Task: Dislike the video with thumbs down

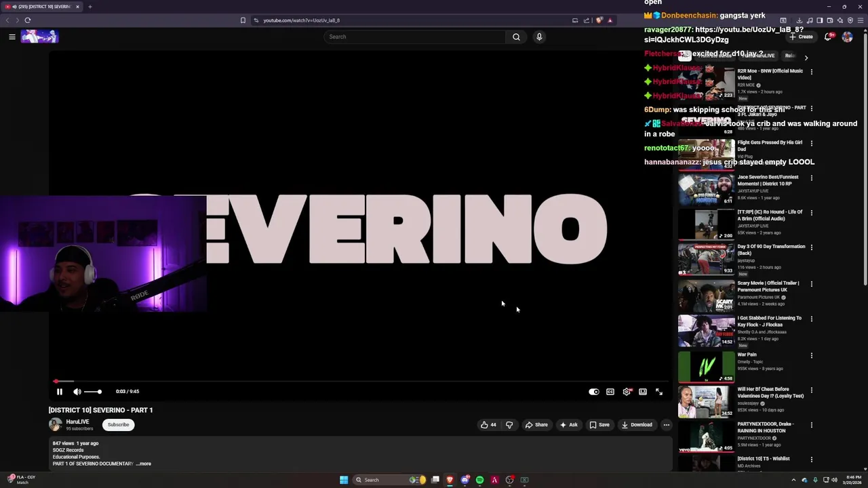Action: tap(509, 425)
